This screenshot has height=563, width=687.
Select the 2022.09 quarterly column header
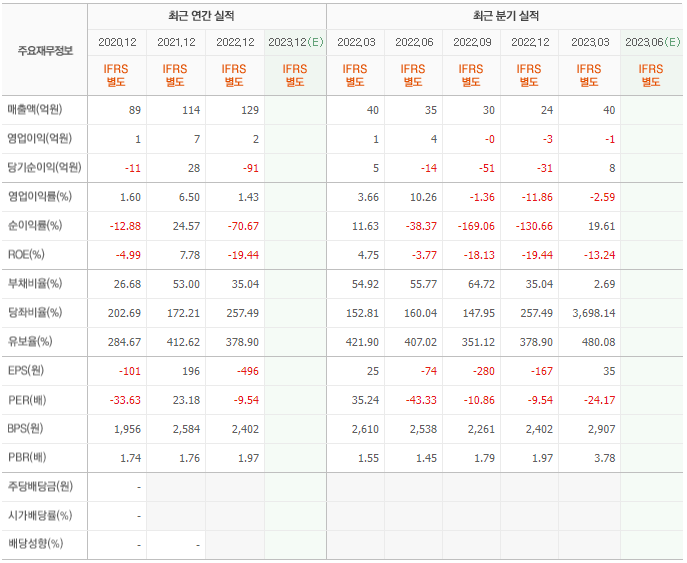(472, 42)
